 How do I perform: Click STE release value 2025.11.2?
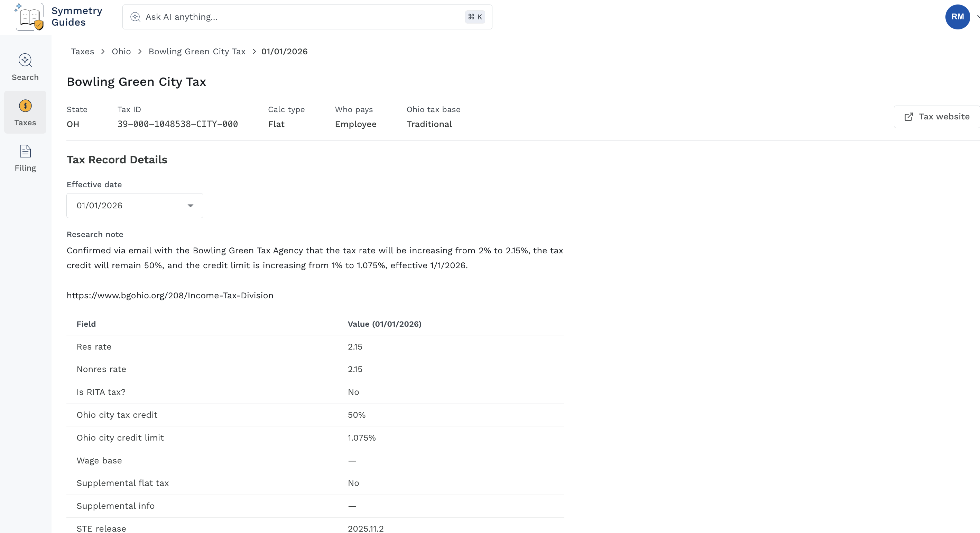(x=366, y=529)
